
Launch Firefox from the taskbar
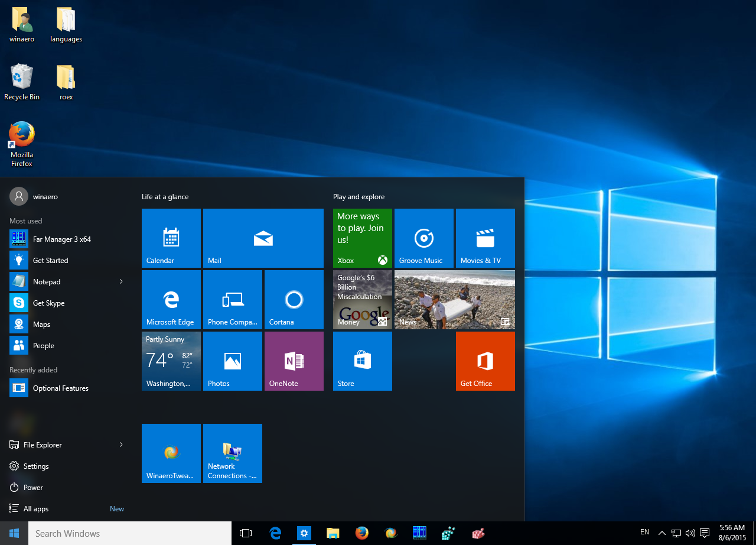361,533
